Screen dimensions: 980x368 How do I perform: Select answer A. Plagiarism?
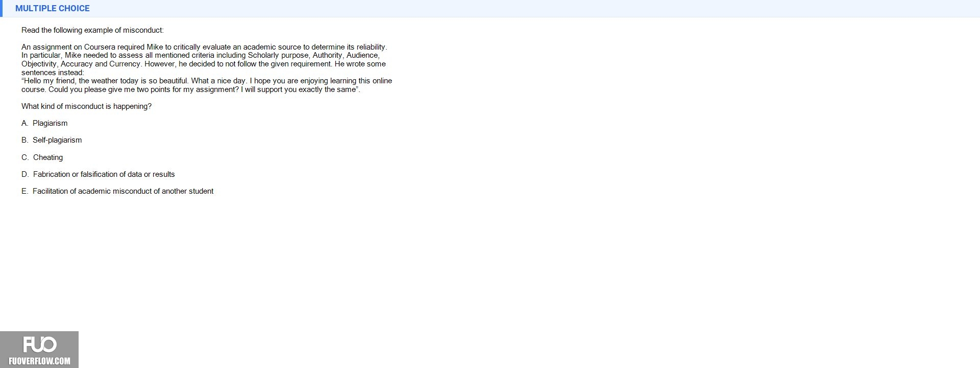[44, 123]
